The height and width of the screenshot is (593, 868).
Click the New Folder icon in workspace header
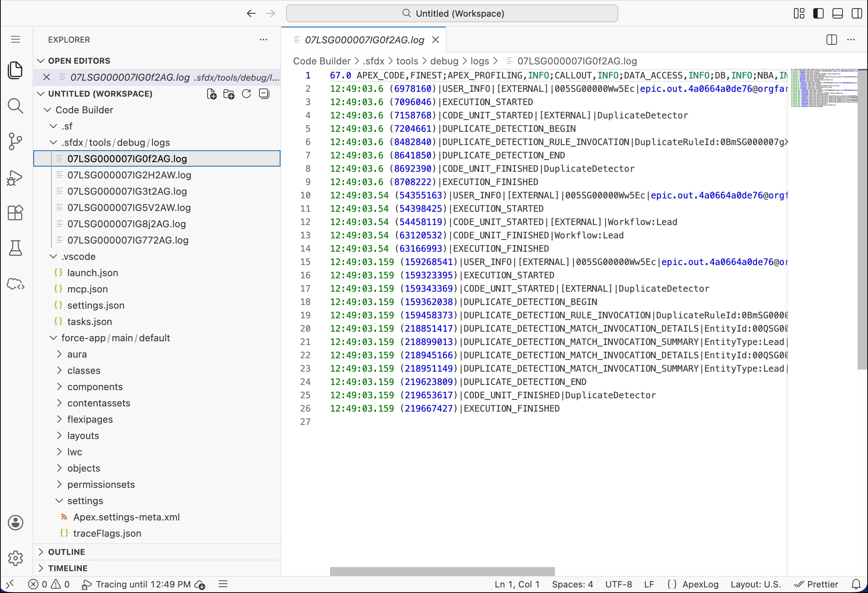point(229,94)
